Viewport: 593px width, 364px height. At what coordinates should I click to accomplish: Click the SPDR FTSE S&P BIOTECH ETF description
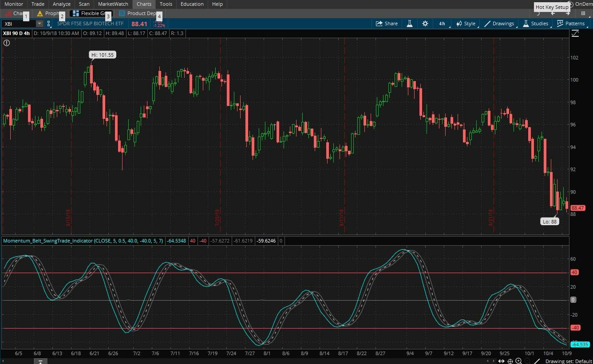[90, 23]
